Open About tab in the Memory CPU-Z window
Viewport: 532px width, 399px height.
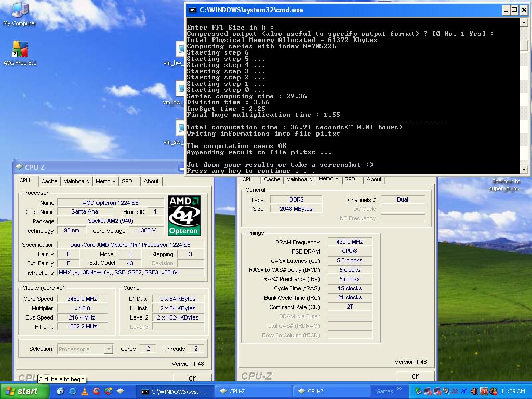coord(374,179)
